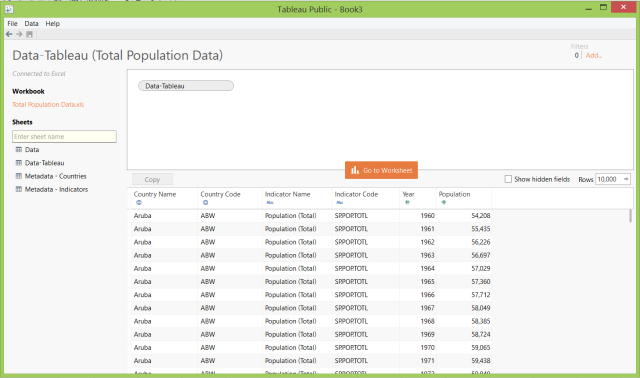Open the File menu
This screenshot has width=640, height=378.
point(13,24)
